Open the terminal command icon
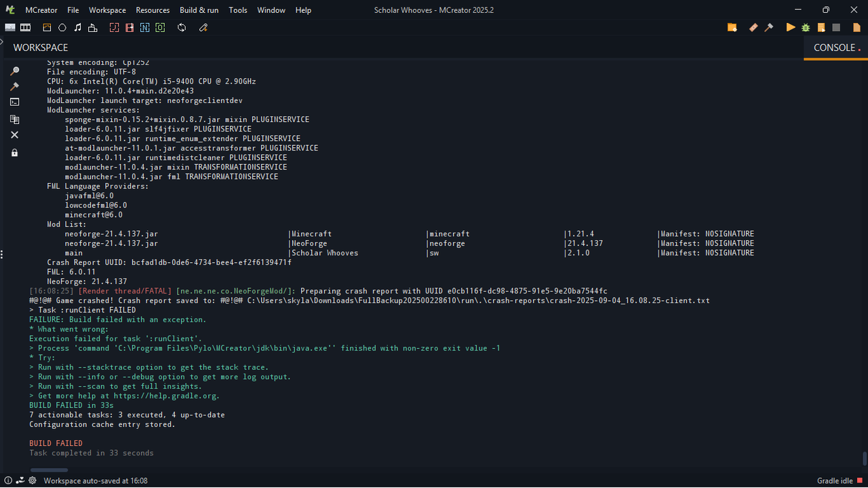The height and width of the screenshot is (488, 868). 14,102
